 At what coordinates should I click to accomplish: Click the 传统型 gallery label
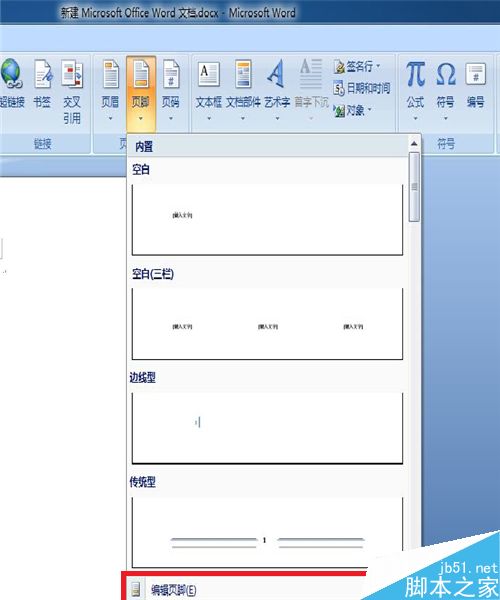pyautogui.click(x=143, y=482)
